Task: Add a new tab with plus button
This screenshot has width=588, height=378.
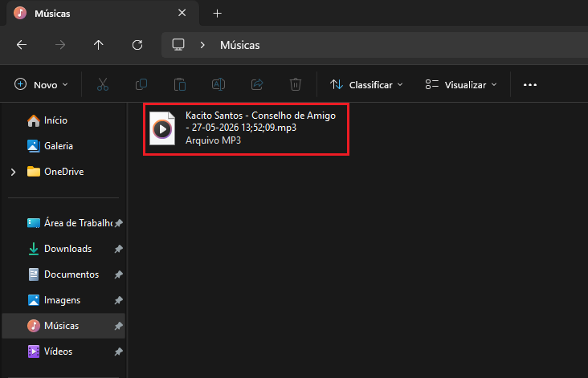Action: 217,14
